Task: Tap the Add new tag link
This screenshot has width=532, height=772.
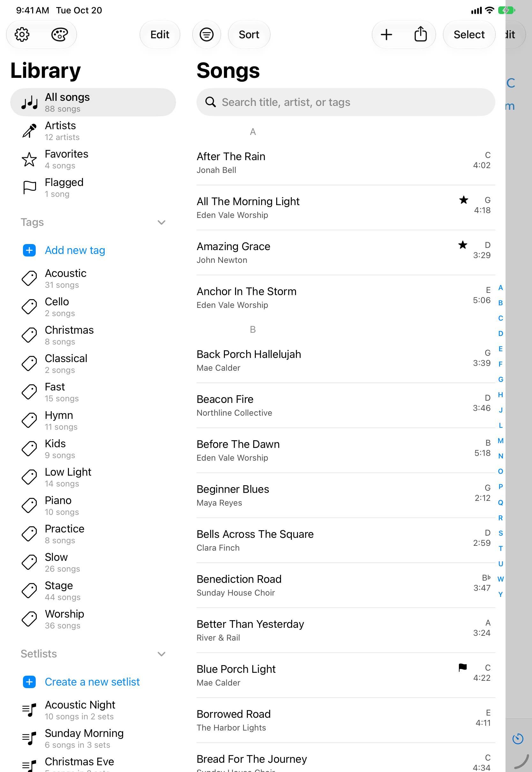Action: click(75, 250)
